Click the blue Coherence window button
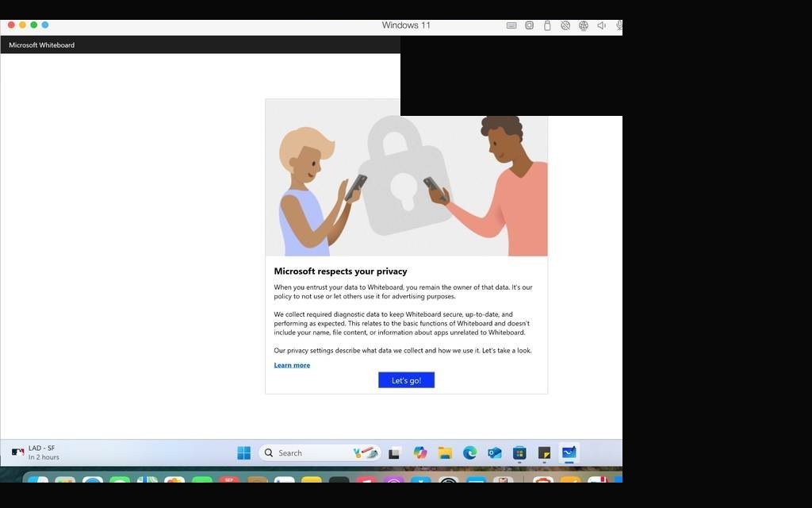 coord(45,25)
